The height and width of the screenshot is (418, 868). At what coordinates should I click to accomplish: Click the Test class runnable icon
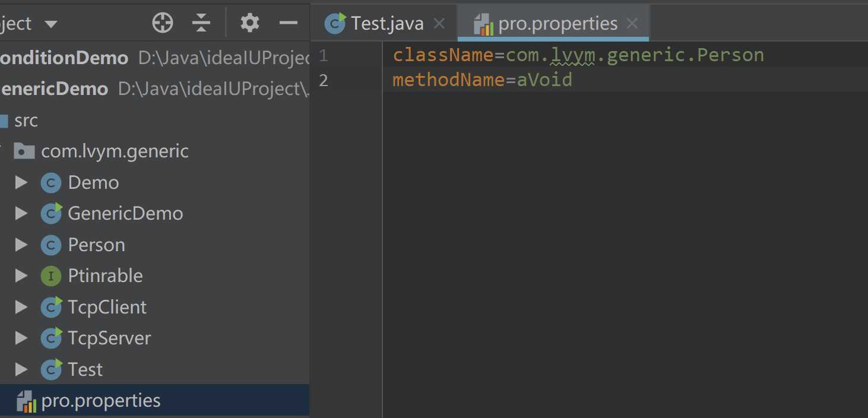tap(51, 369)
